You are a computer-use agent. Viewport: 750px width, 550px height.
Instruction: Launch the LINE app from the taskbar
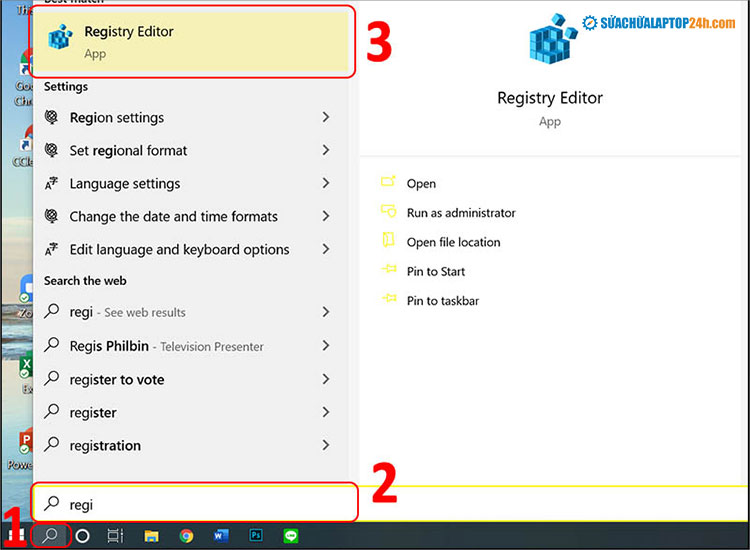coord(291,536)
